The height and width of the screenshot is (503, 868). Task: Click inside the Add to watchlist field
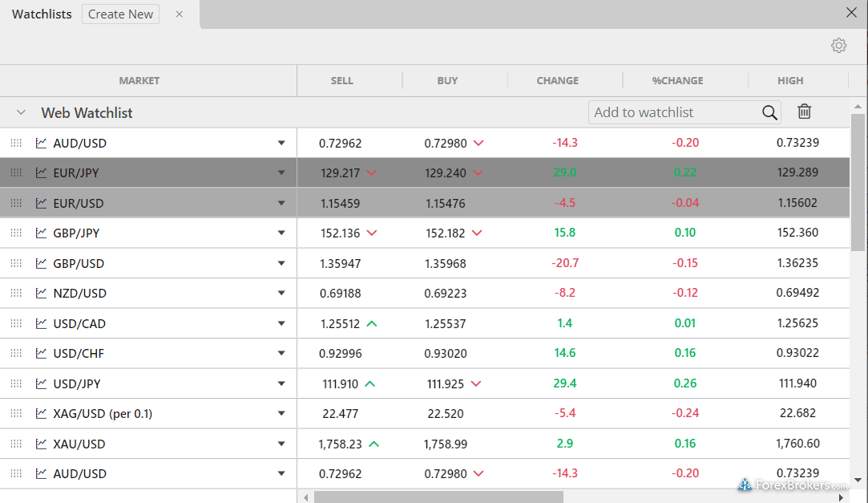coord(673,112)
